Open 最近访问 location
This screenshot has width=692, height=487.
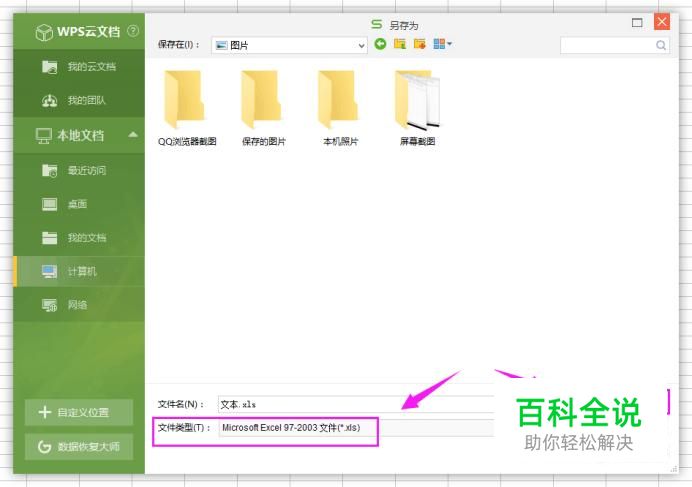[79, 170]
